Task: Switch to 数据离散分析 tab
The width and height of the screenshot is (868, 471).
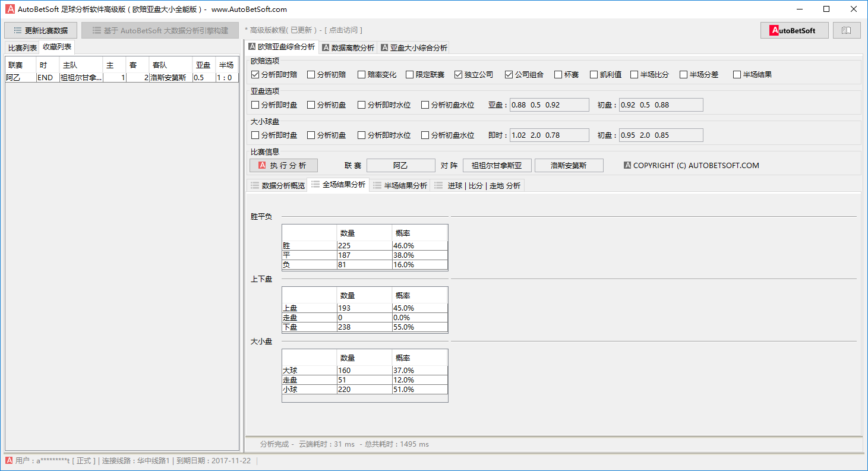Action: click(x=348, y=48)
